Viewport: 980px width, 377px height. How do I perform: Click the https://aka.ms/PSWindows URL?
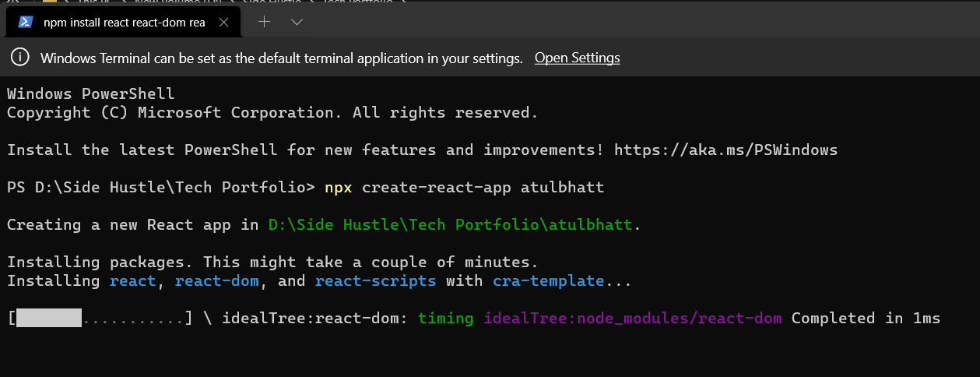(x=725, y=150)
